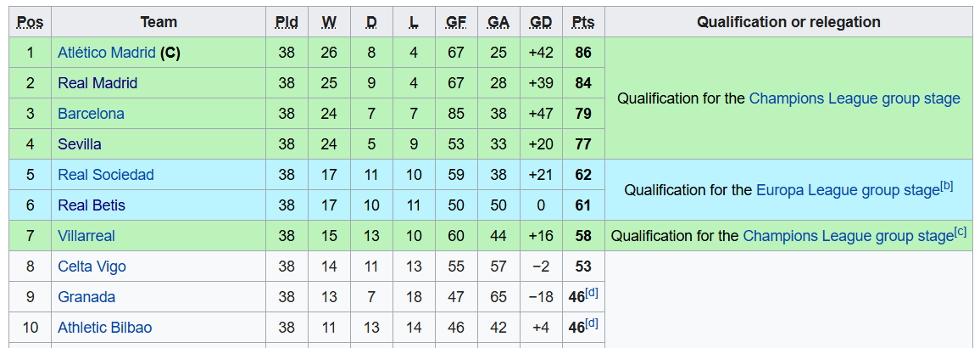Click the Pld column header abbreviation
Screen dimensions: 980x348
pos(287,23)
